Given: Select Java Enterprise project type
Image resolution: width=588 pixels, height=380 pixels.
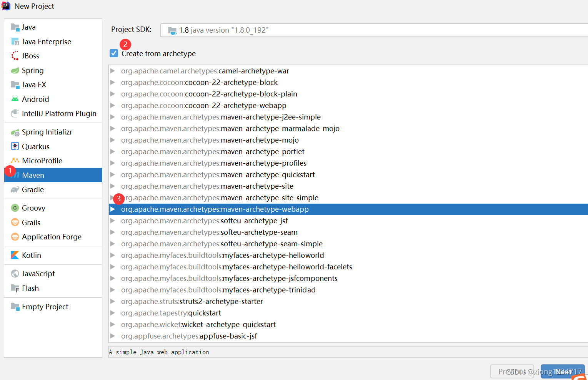Looking at the screenshot, I should 53,41.
